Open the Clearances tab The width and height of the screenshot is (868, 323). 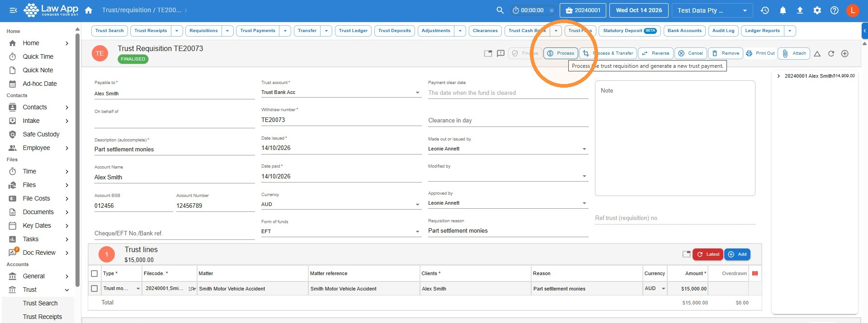click(485, 31)
